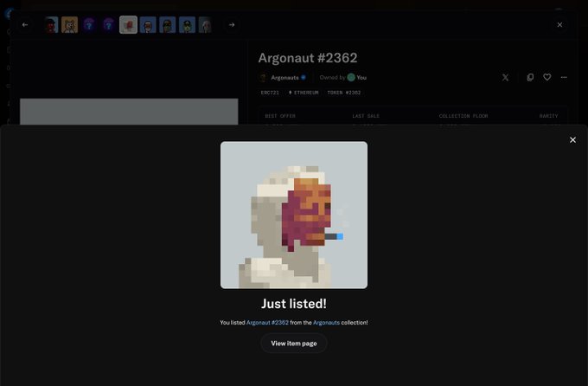Go to previous item with left arrow

tap(25, 25)
